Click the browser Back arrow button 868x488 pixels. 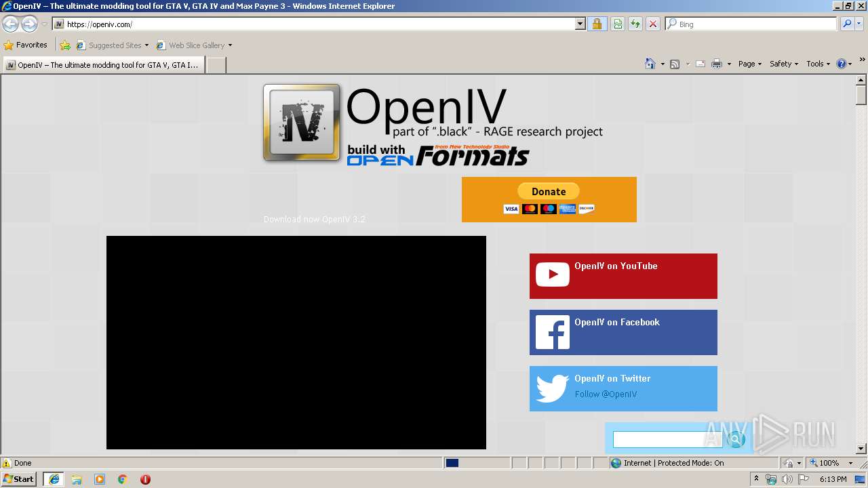(10, 24)
